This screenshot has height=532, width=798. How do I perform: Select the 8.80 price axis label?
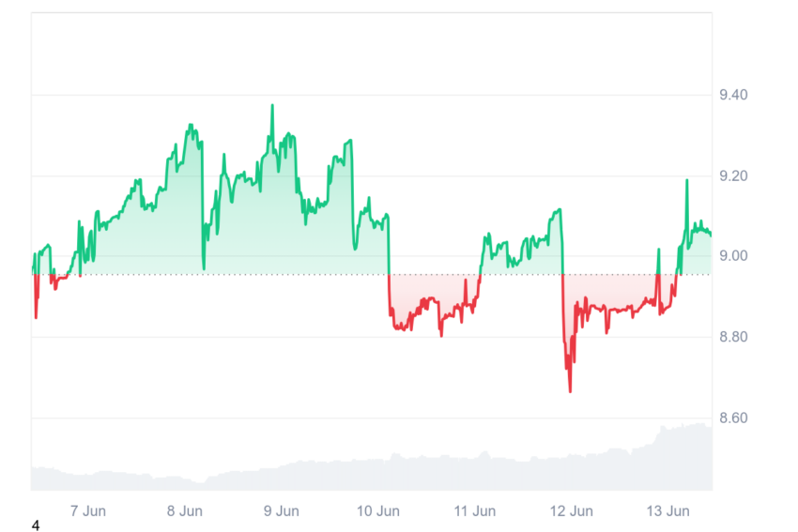tap(733, 337)
